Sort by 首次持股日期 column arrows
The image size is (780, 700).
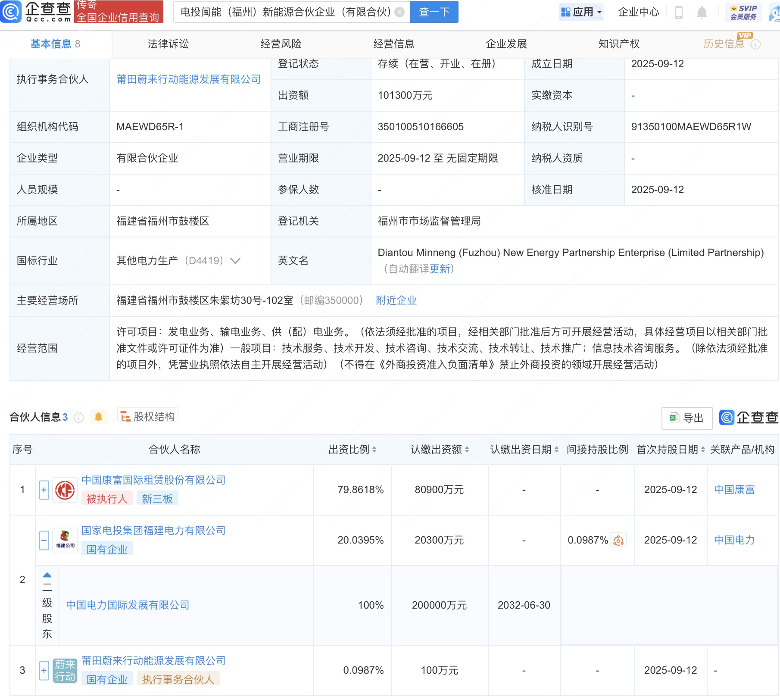703,450
